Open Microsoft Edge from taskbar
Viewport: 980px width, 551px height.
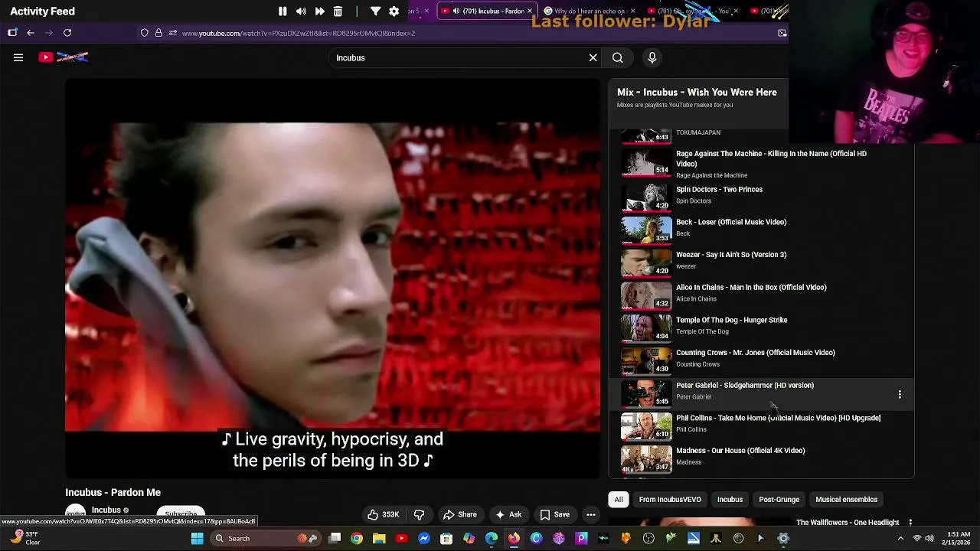point(491,538)
